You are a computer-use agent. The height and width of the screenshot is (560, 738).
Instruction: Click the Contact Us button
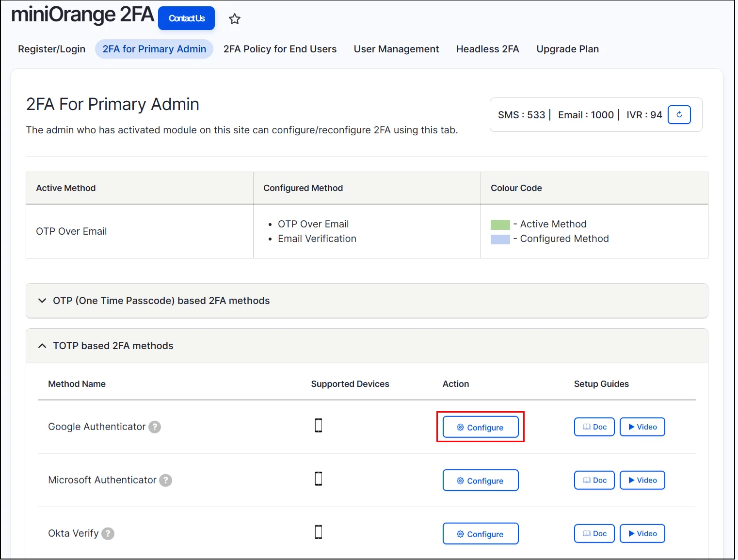[187, 18]
